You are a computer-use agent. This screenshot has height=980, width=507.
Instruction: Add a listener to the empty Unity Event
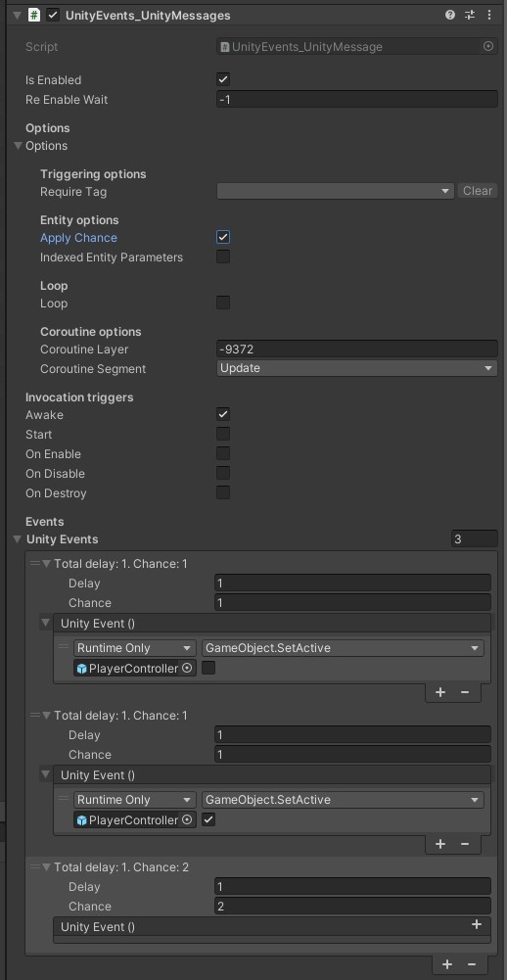477,925
